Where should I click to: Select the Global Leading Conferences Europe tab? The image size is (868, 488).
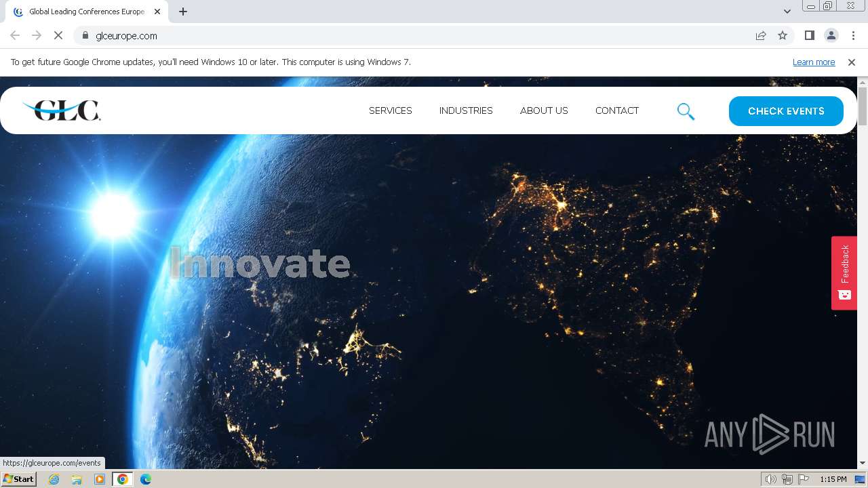[86, 12]
